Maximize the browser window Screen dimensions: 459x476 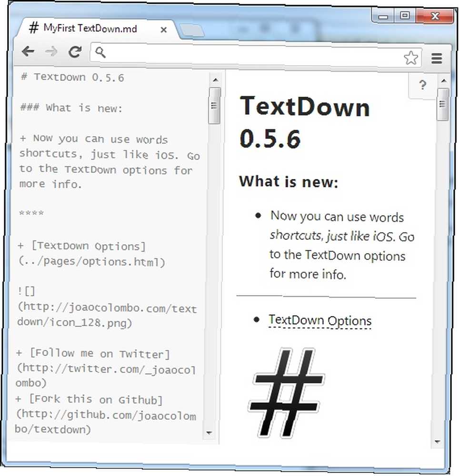[405, 16]
